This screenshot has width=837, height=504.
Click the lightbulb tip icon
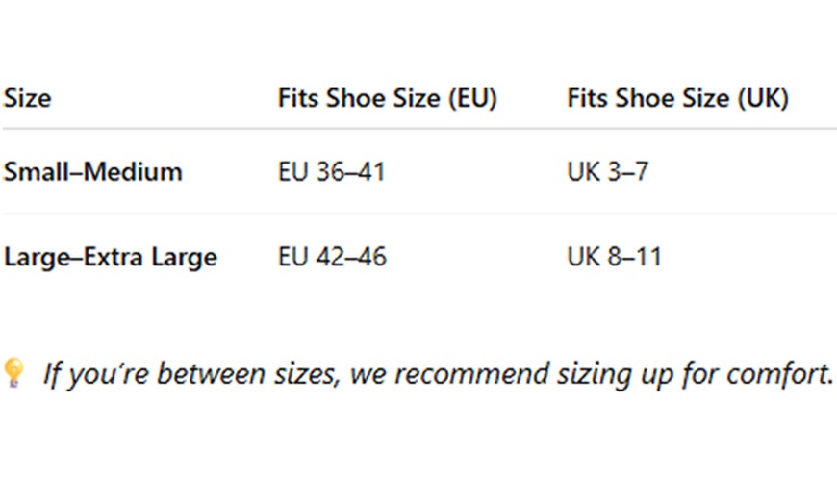(x=13, y=372)
